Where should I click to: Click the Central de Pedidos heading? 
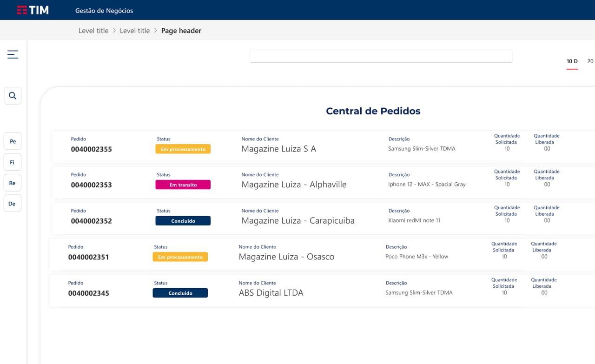click(373, 111)
